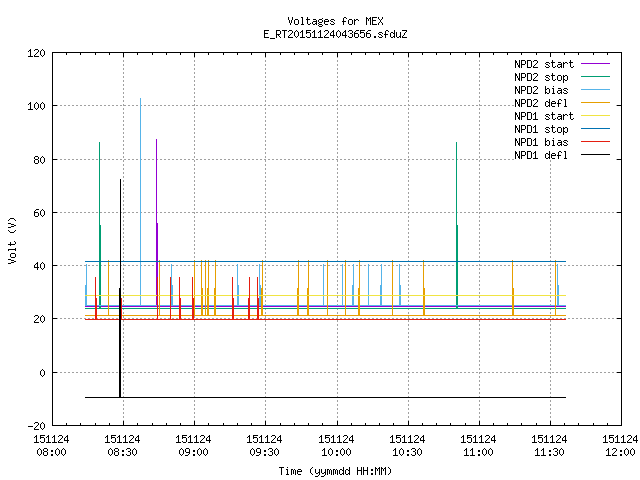Image resolution: width=640 pixels, height=480 pixels.
Task: Click the x-axis tick label 12:00
Action: click(x=620, y=453)
